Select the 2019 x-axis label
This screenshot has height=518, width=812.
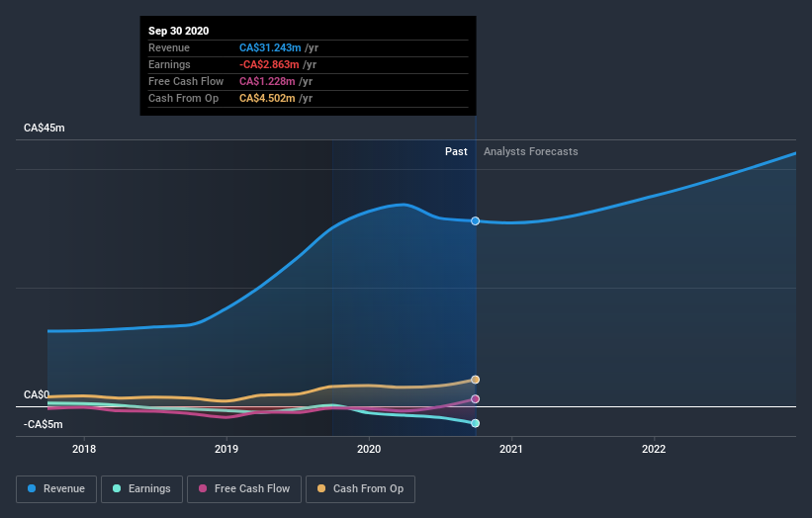point(226,449)
